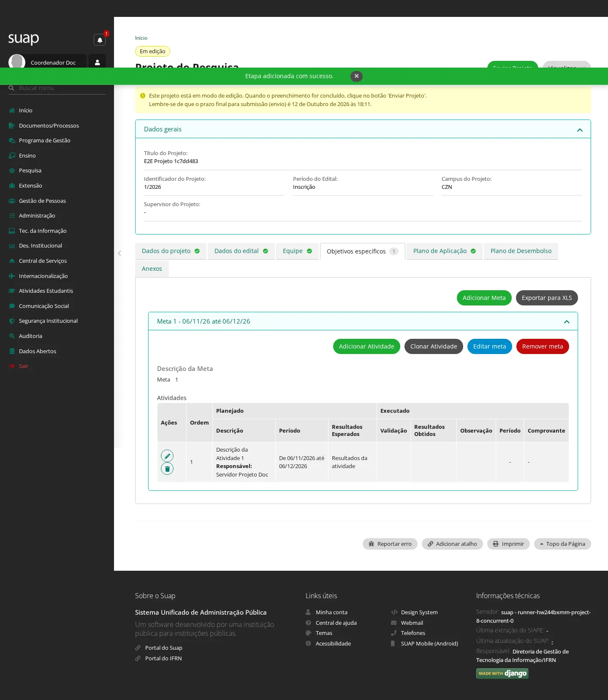Switch to Plano de Desembolso tab
The image size is (608, 700).
pos(521,251)
